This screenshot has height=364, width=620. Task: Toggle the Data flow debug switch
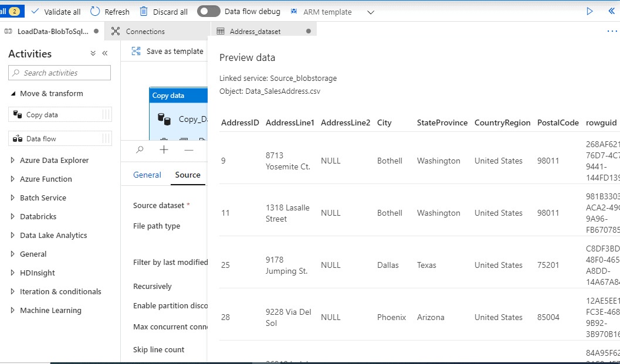tap(209, 11)
